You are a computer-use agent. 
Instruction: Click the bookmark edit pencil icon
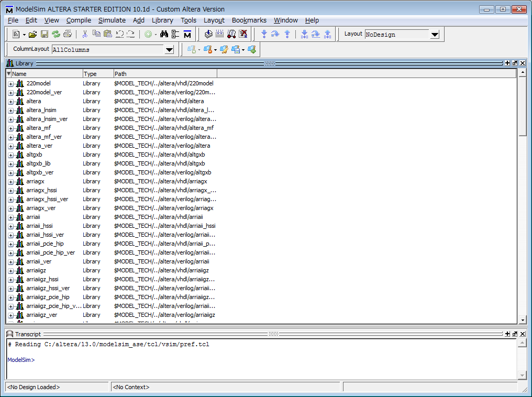coord(224,50)
